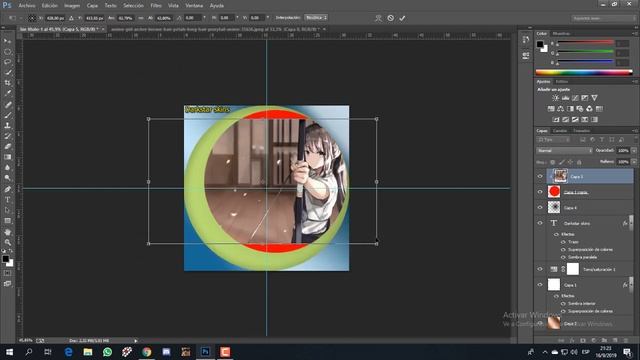640x360 pixels.
Task: Open the Color panel options menu
Action: pos(635,33)
